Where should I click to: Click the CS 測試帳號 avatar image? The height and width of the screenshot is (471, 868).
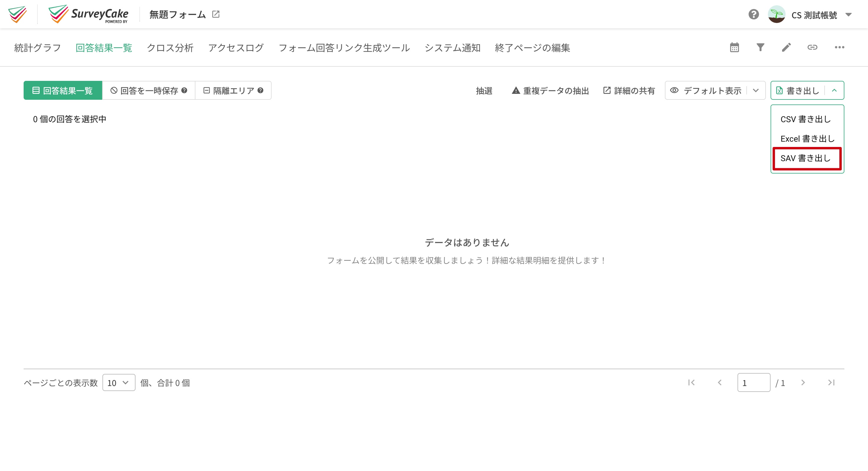pos(776,14)
